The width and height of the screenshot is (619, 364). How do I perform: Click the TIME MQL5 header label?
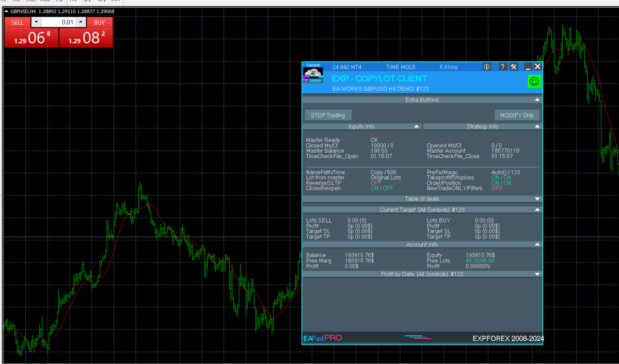pyautogui.click(x=400, y=67)
